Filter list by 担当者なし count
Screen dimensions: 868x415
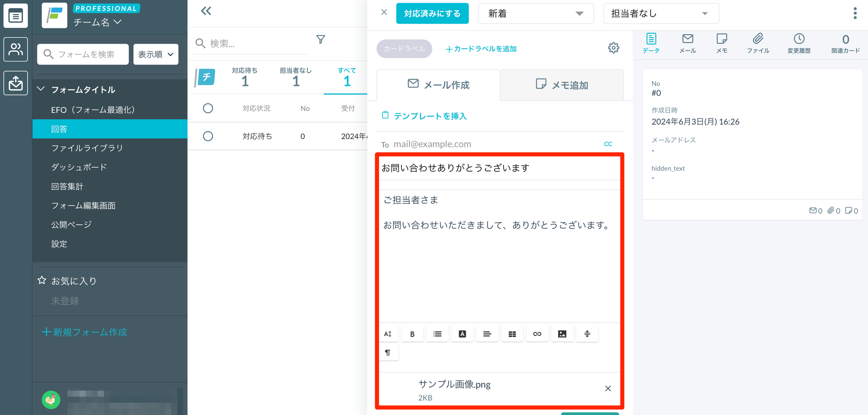tap(296, 77)
